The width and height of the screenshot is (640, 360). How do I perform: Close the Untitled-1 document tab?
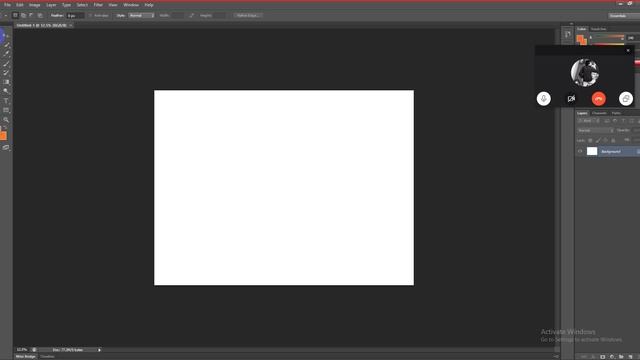point(71,25)
